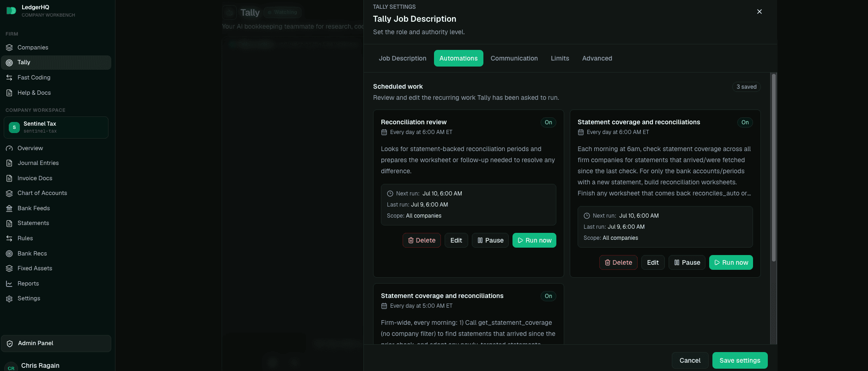Image resolution: width=868 pixels, height=371 pixels.
Task: Click calendar icon on 5:00 AM schedule
Action: point(384,306)
